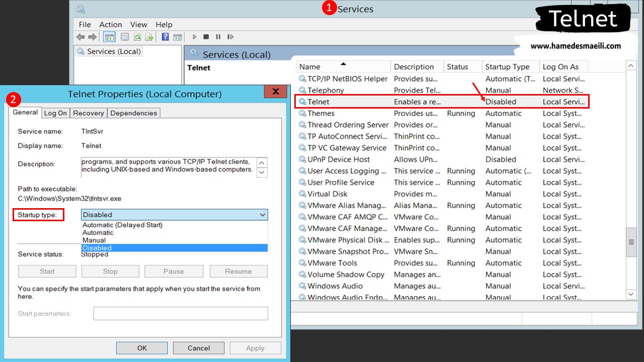Click the Pause Service toolbar icon
The image size is (644, 362).
pos(218,37)
